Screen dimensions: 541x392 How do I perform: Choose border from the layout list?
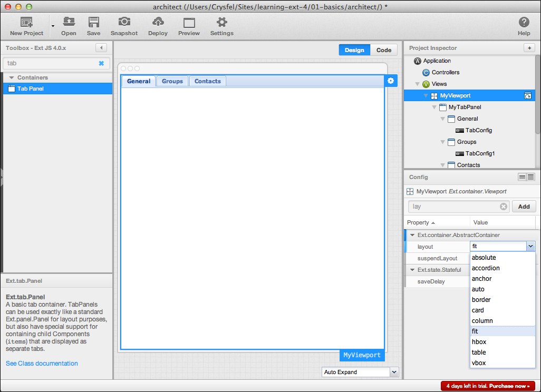503,300
